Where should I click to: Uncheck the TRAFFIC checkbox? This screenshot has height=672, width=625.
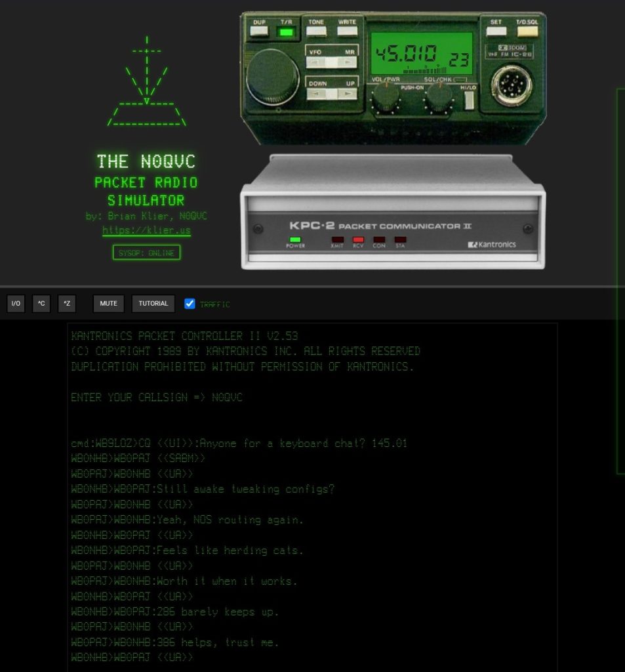tap(190, 304)
